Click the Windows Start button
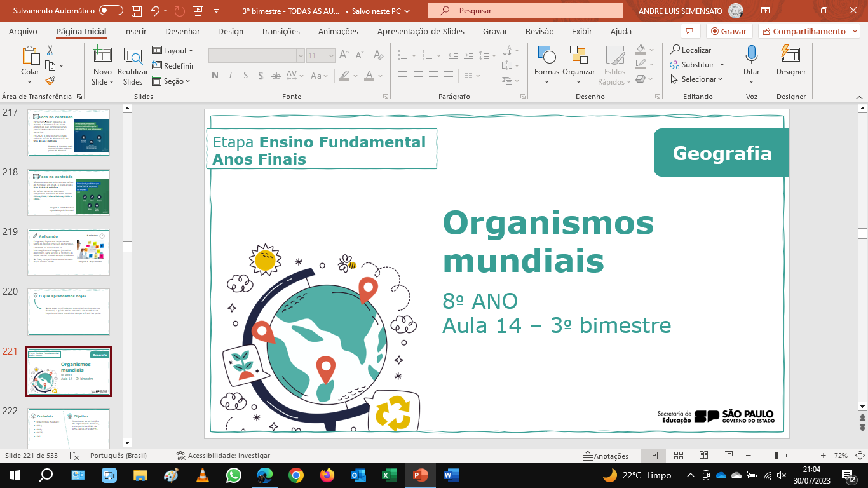This screenshot has width=868, height=488. (15, 475)
